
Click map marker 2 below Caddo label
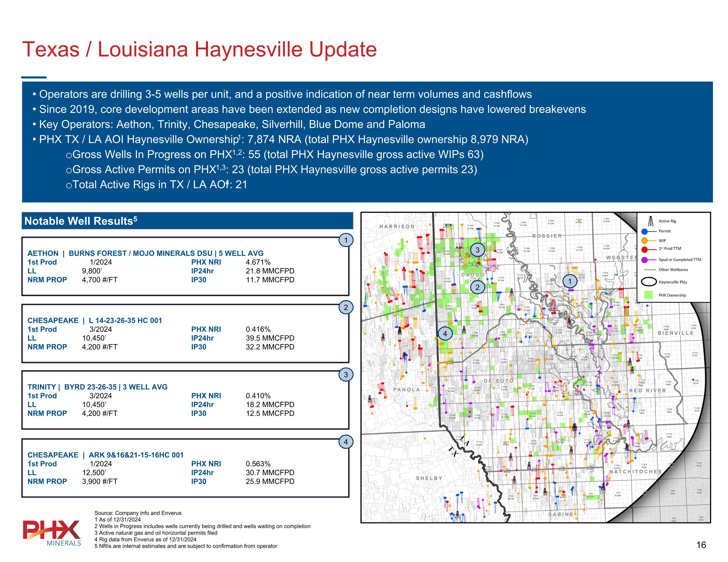point(477,287)
